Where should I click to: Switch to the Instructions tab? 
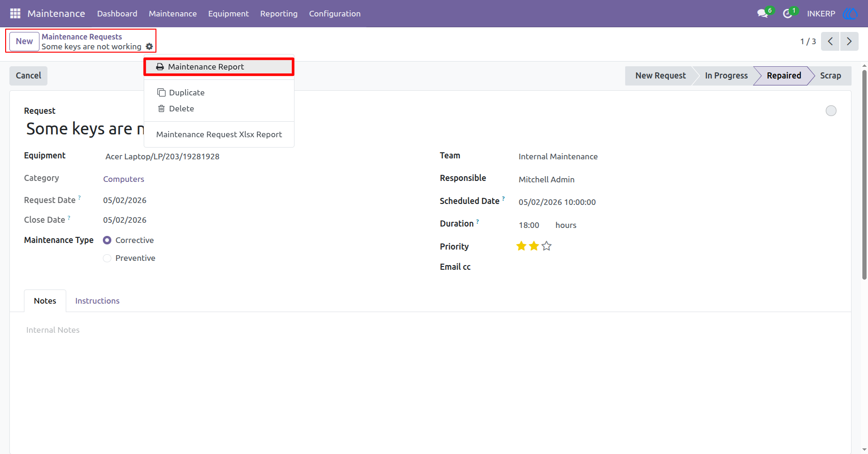pos(97,301)
